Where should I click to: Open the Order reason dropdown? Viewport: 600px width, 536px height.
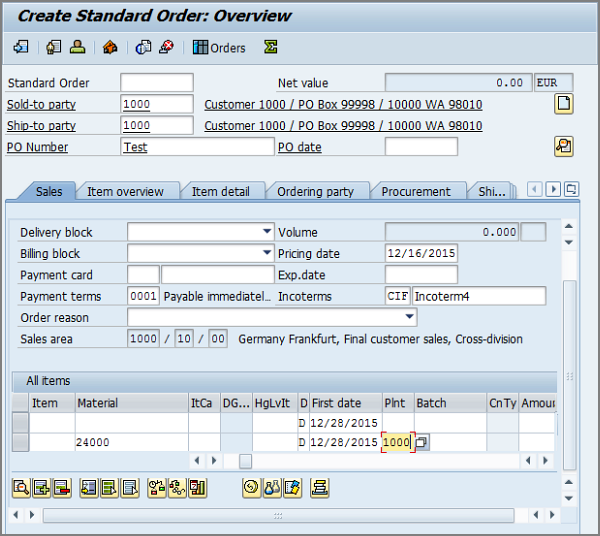(x=409, y=318)
